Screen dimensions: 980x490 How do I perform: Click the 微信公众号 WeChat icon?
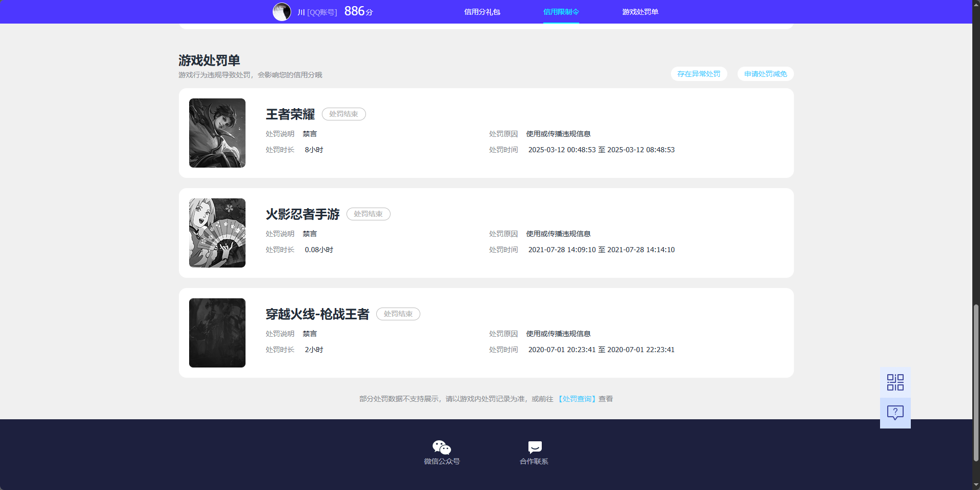(x=441, y=447)
